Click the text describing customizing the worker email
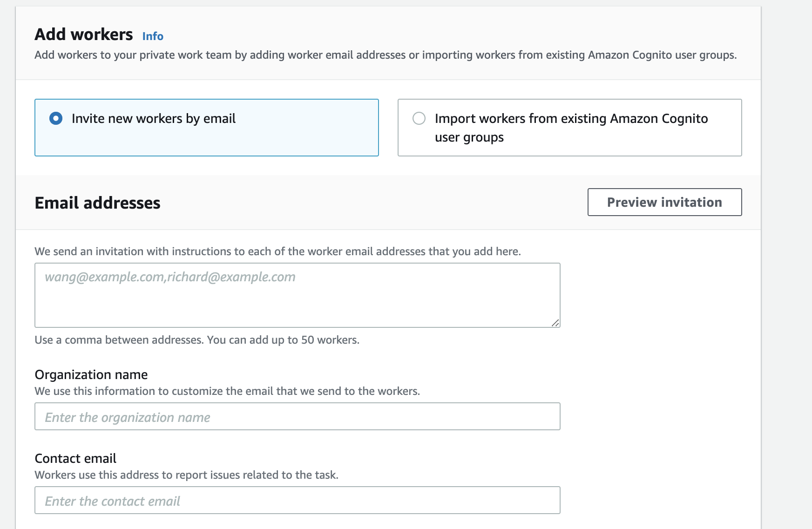Viewport: 812px width, 529px height. (227, 391)
